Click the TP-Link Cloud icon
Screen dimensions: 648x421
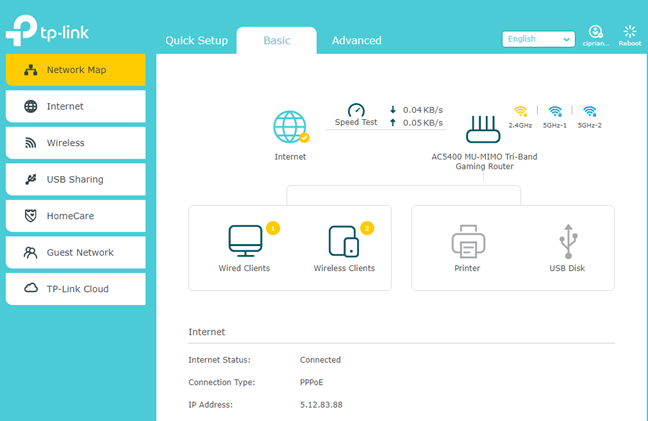(31, 288)
